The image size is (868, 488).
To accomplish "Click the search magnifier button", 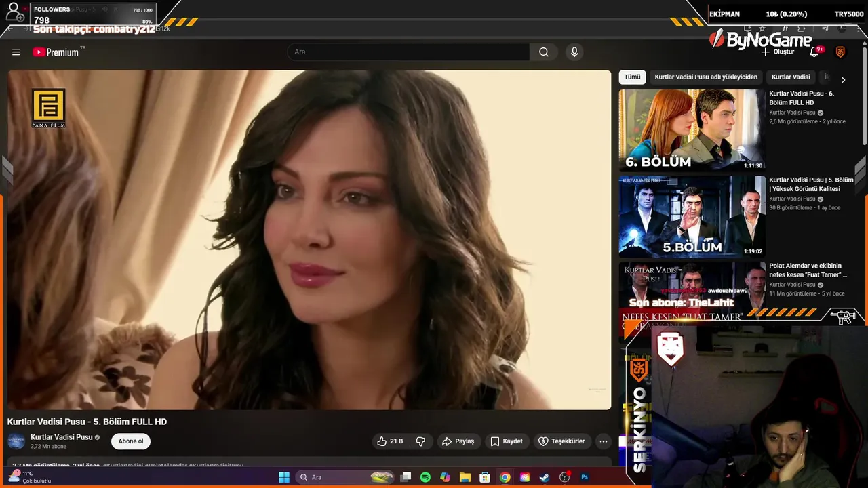I will coord(544,52).
